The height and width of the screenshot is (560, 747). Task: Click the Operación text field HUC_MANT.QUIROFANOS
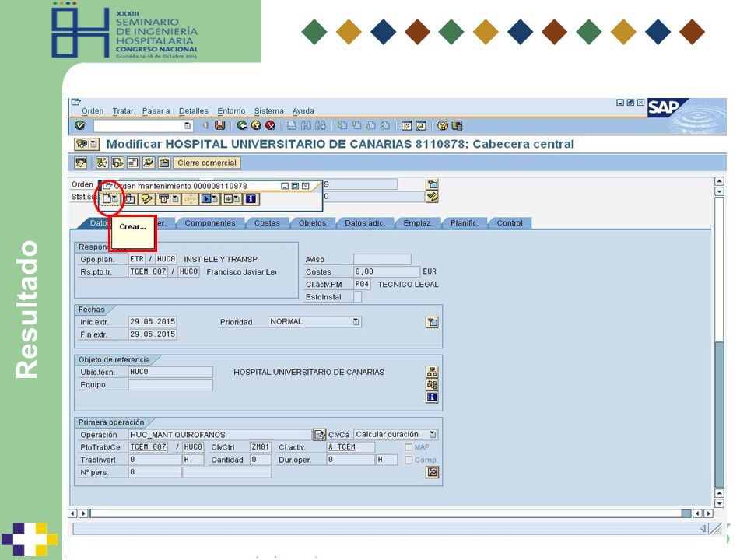pos(220,435)
